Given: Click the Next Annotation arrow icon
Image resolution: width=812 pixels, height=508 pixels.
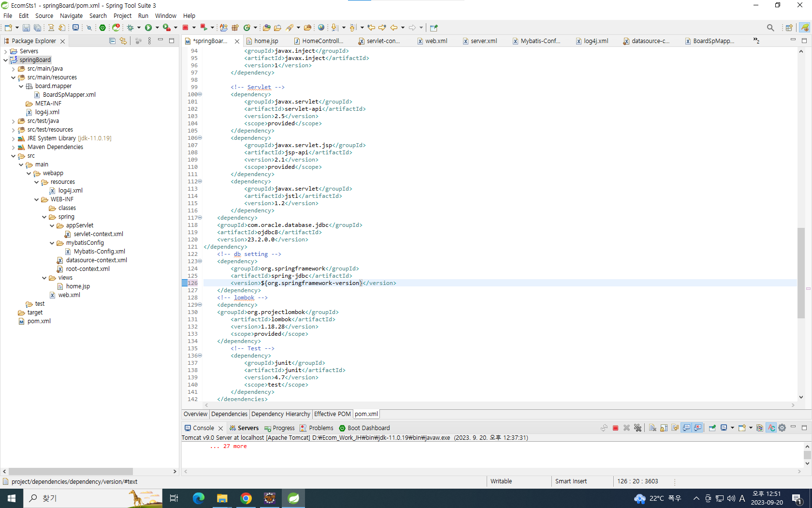Looking at the screenshot, I should coord(334,28).
